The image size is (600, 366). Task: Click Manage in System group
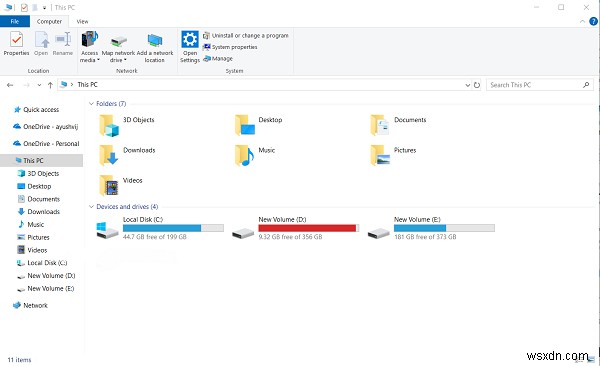pyautogui.click(x=218, y=59)
